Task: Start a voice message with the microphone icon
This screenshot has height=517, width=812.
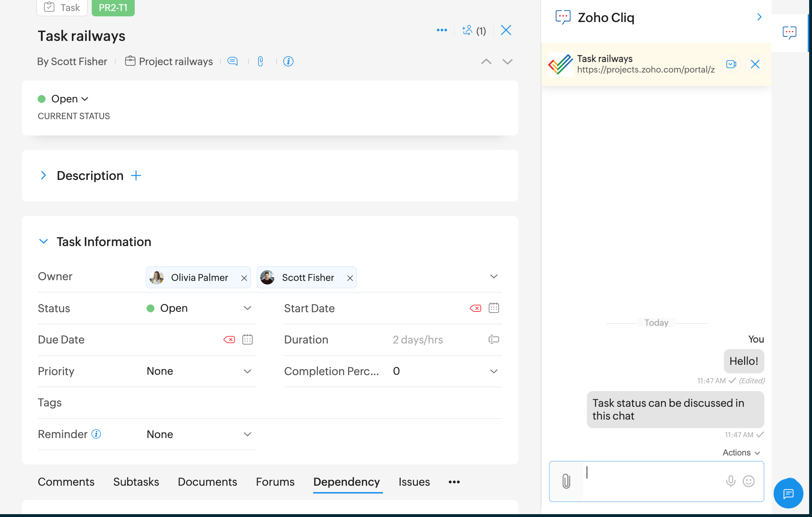Action: click(731, 481)
